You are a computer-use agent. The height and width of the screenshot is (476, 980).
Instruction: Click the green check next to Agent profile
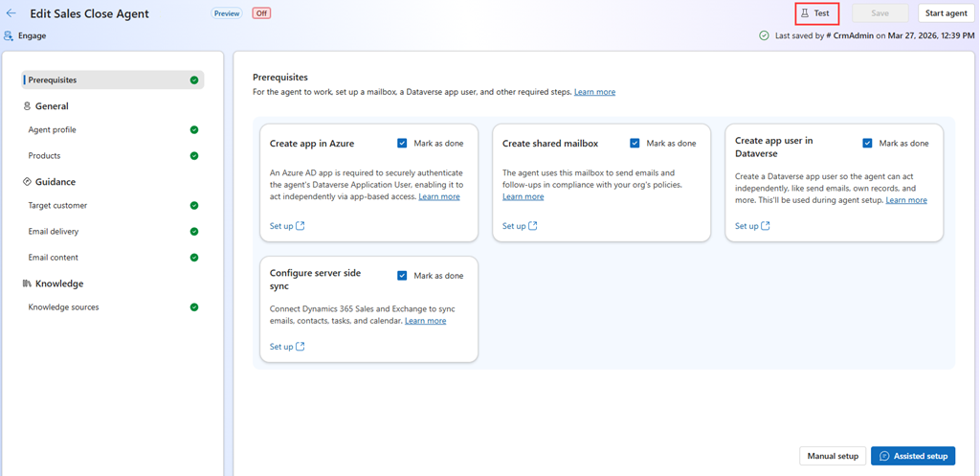pyautogui.click(x=194, y=130)
